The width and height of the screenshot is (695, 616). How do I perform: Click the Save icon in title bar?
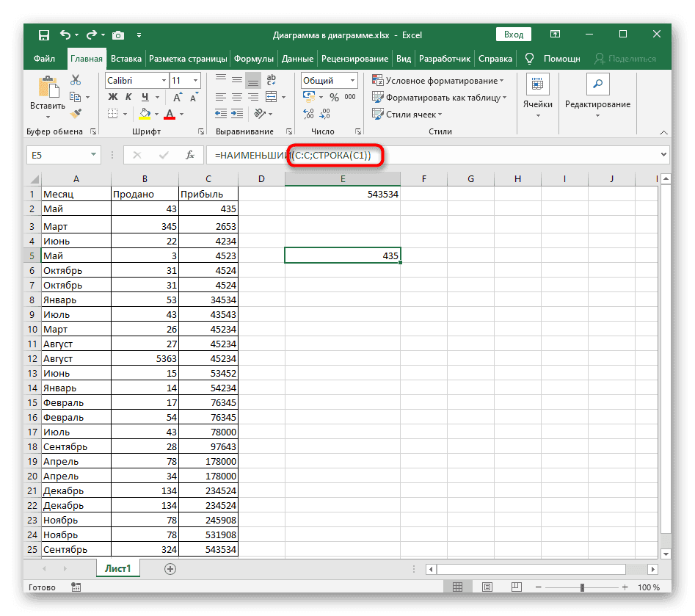tap(44, 35)
